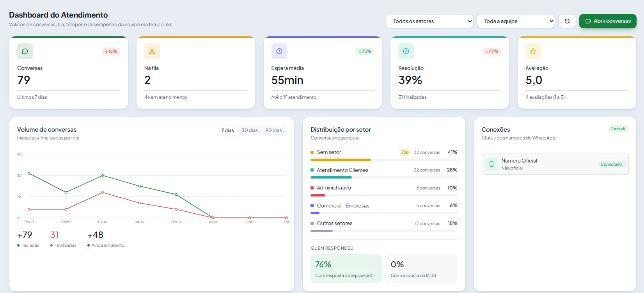Click the 46 em atendimento text
This screenshot has height=293, width=644.
tap(165, 97)
